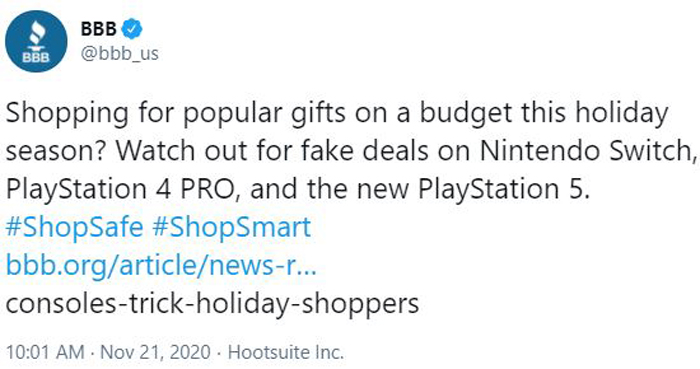Click the PlayStation 4 PRO text

pyautogui.click(x=120, y=189)
